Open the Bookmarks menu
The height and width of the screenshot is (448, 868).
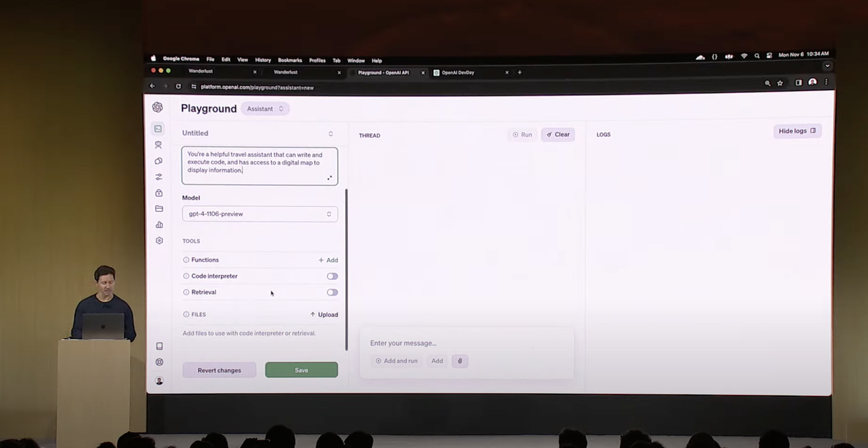tap(290, 60)
